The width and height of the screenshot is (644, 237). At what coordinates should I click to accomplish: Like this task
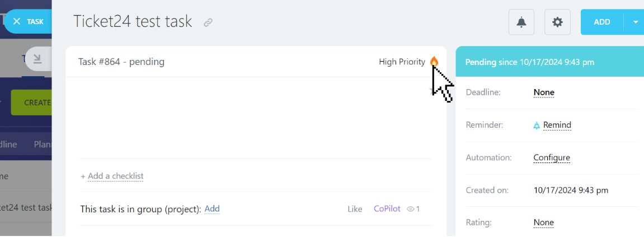coord(355,209)
